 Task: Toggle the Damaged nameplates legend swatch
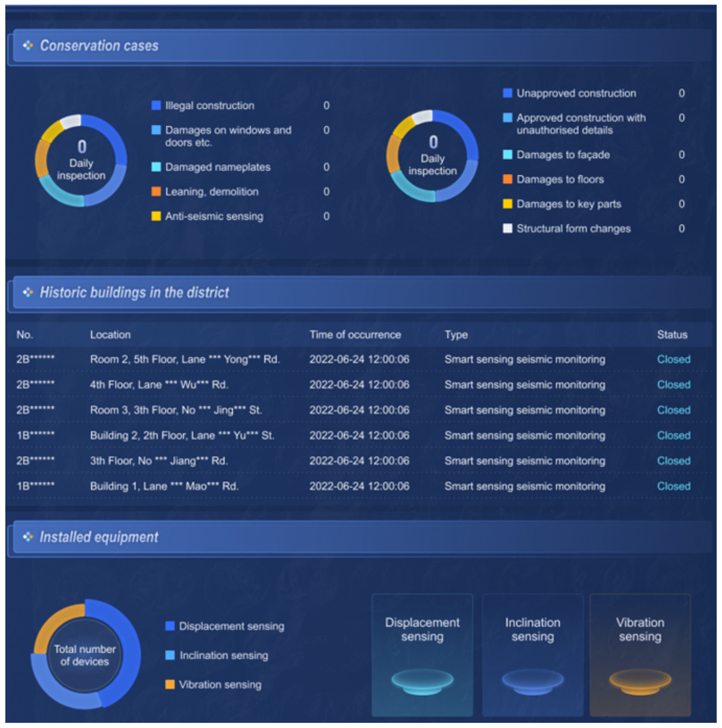pyautogui.click(x=156, y=167)
